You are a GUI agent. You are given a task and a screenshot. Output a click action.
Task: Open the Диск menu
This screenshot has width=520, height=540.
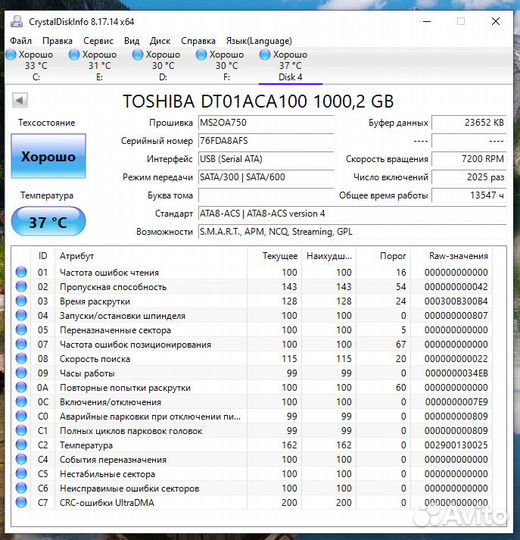click(x=160, y=41)
